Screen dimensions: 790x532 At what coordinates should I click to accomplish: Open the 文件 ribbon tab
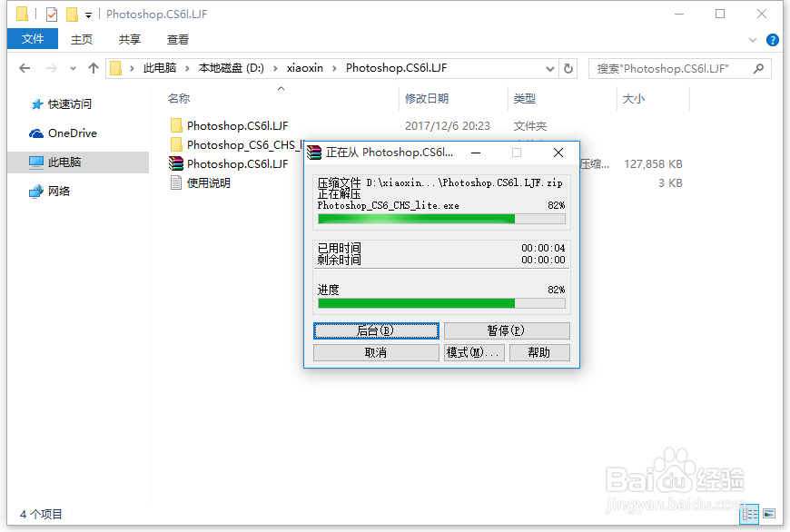pos(33,39)
